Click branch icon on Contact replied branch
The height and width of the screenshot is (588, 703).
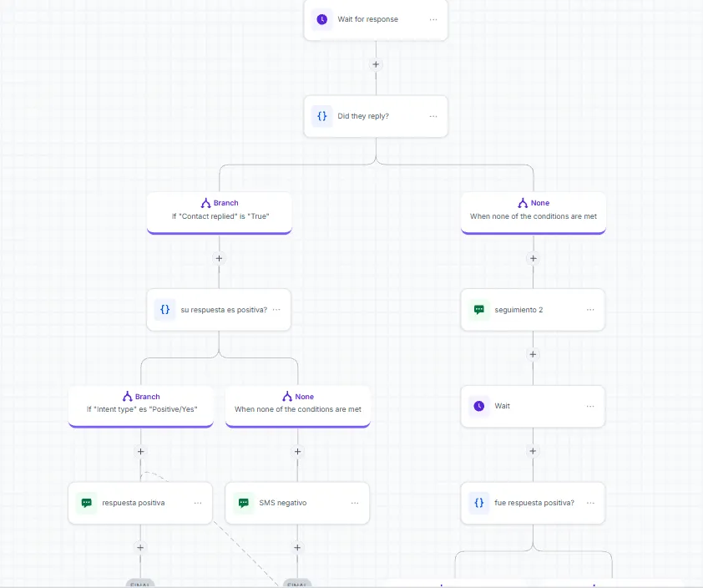205,203
